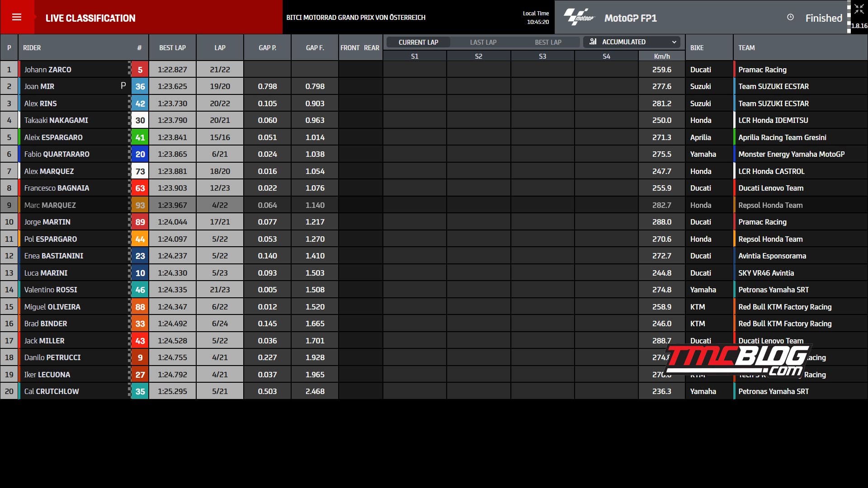Select rider Danilo PETRUCCI
This screenshot has height=488, width=868.
(x=52, y=357)
